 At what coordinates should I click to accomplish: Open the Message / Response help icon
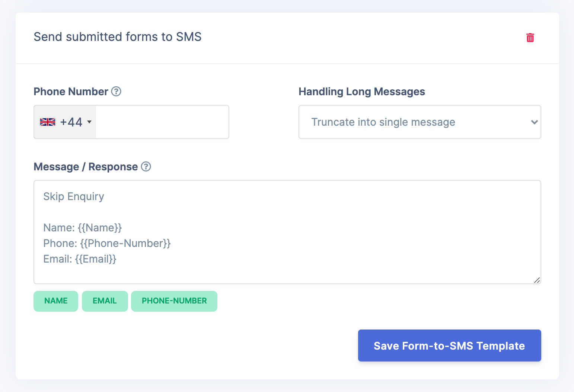pyautogui.click(x=146, y=167)
